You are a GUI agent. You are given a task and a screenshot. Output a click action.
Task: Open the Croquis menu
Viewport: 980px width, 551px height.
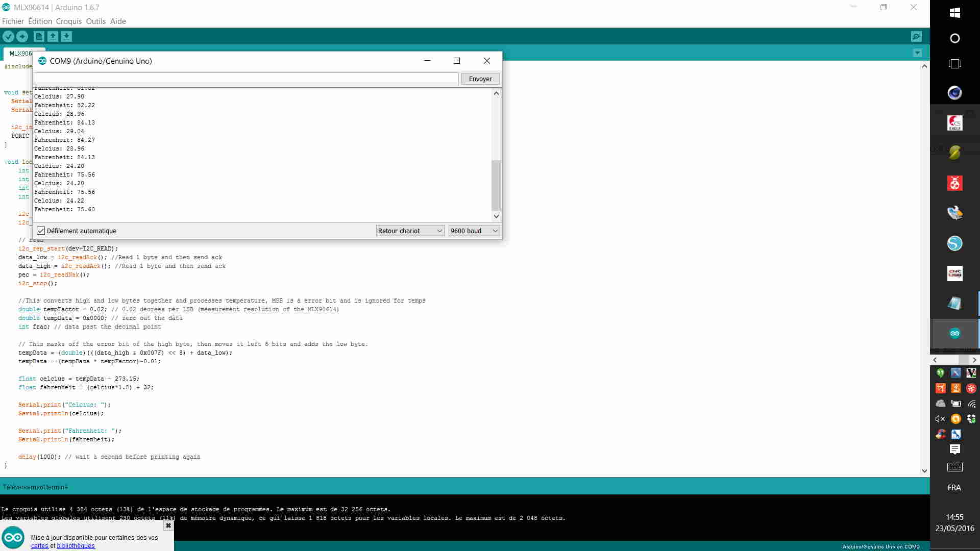click(x=68, y=21)
